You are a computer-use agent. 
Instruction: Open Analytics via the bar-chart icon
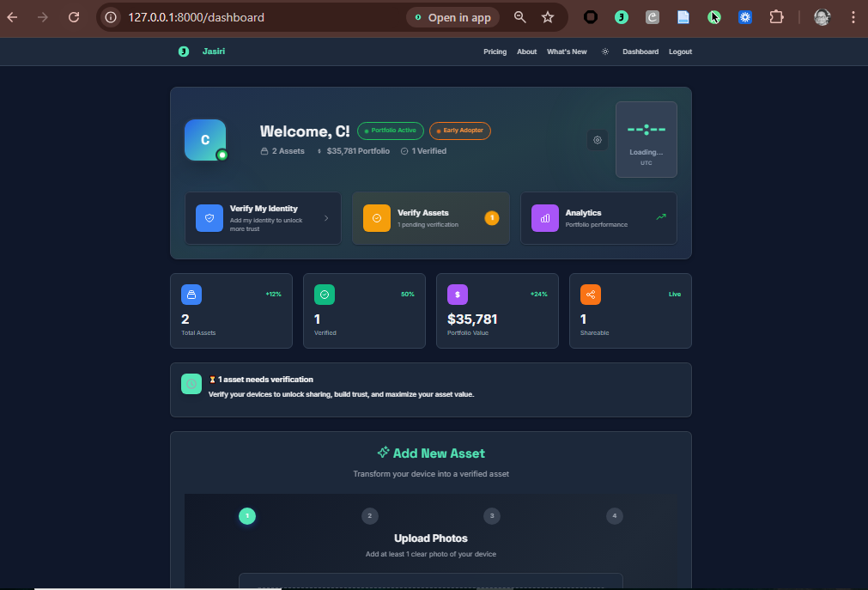(x=543, y=217)
